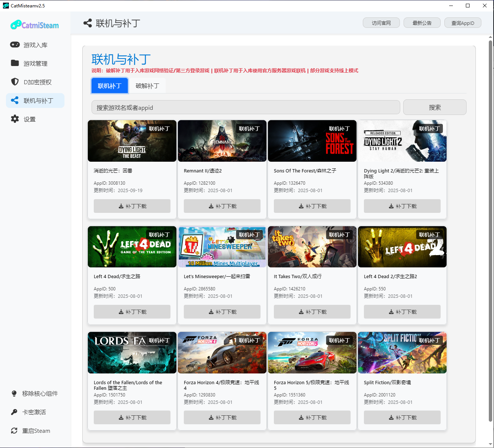Viewport: 494px width, 448px height.
Task: Click the Left 4 Dead 2 cover image
Action: click(x=402, y=247)
